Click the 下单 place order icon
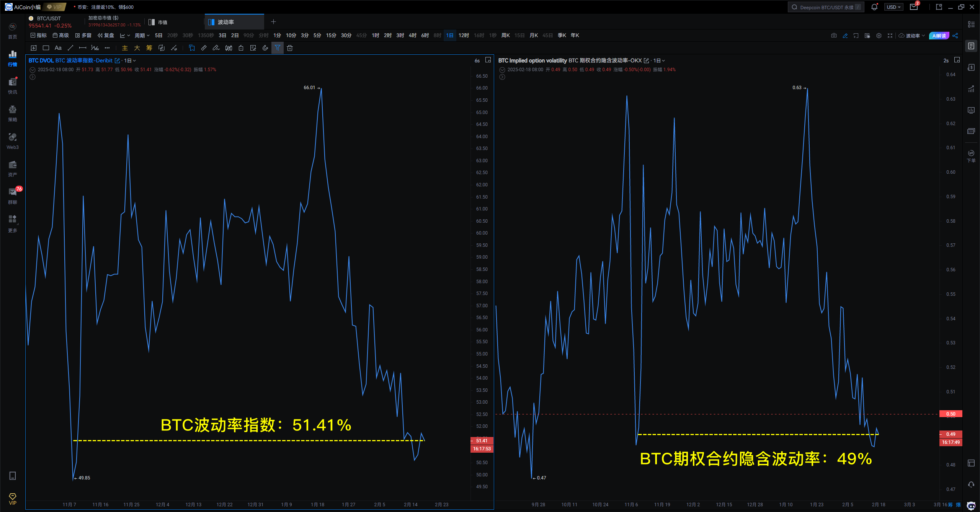Screen dimensions: 980x512 pos(971,156)
